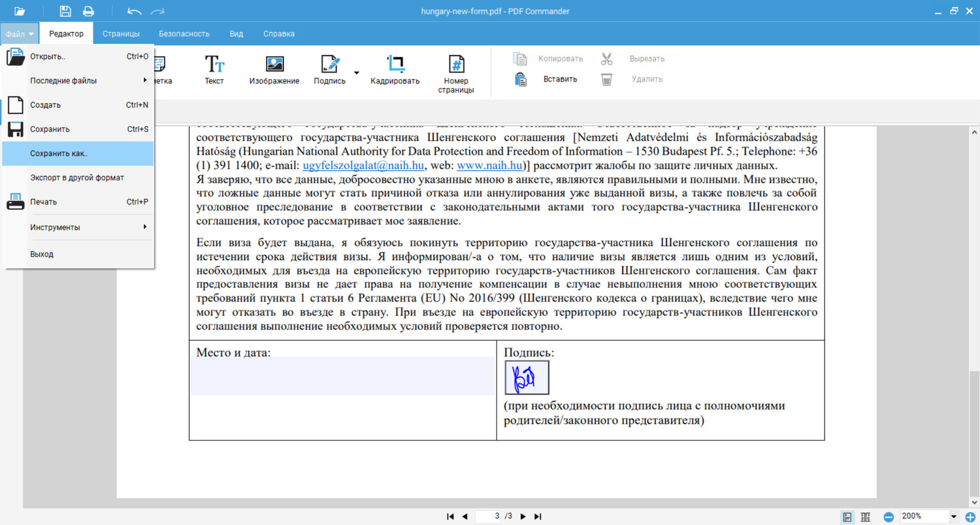Open the Справка tab
This screenshot has height=525, width=980.
click(x=279, y=33)
